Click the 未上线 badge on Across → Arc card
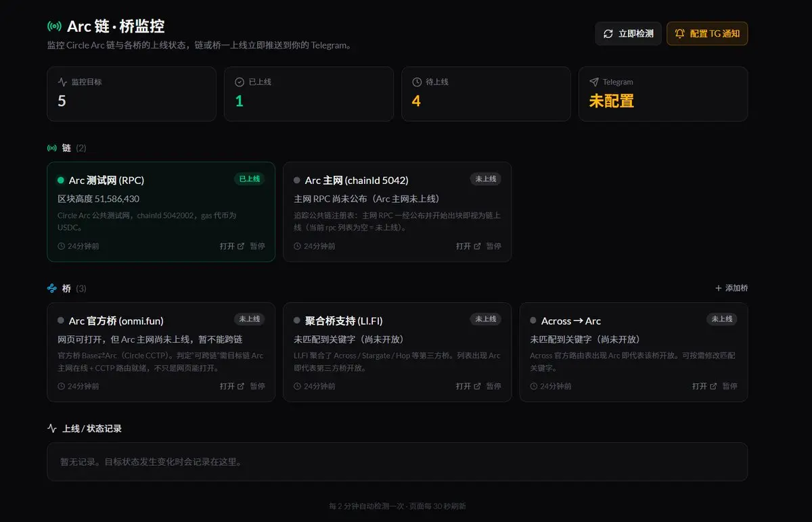Viewport: 812px width, 522px height. click(x=722, y=319)
